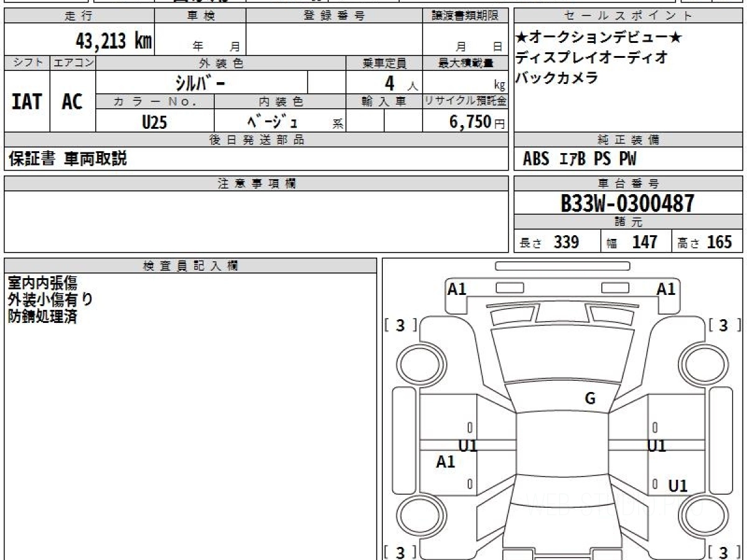Click the color number U25 cell

point(155,123)
